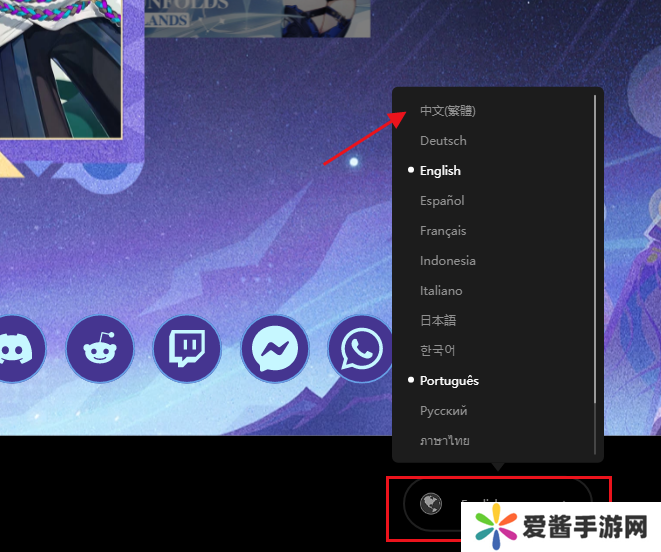
Task: Choose Deutsch in the language menu
Action: [443, 141]
